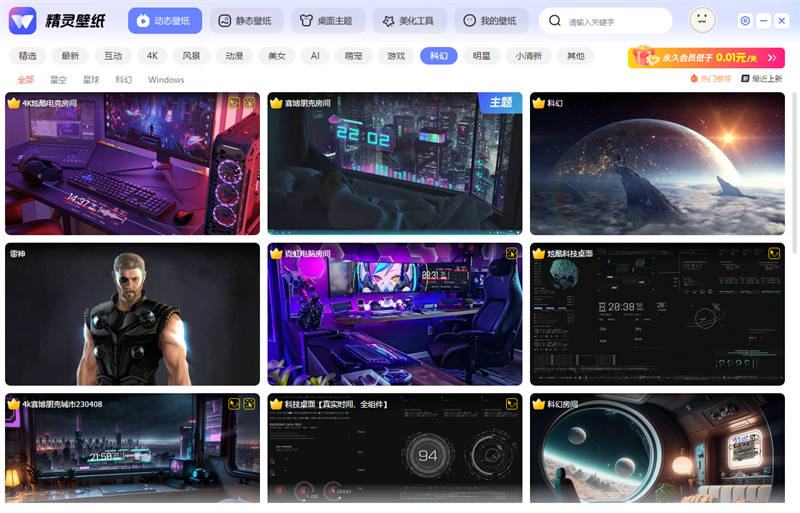Viewport: 800px width, 513px height.
Task: Sort by 最近上新
Action: [762, 78]
